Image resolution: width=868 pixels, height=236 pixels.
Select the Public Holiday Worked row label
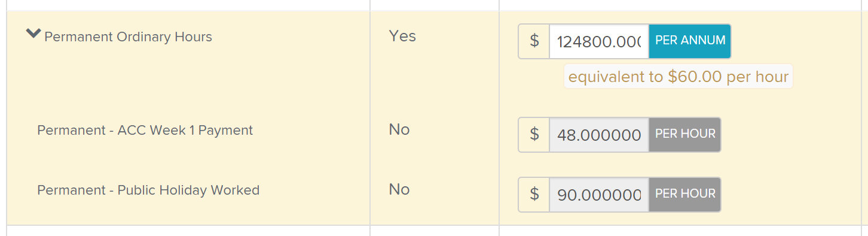(148, 190)
